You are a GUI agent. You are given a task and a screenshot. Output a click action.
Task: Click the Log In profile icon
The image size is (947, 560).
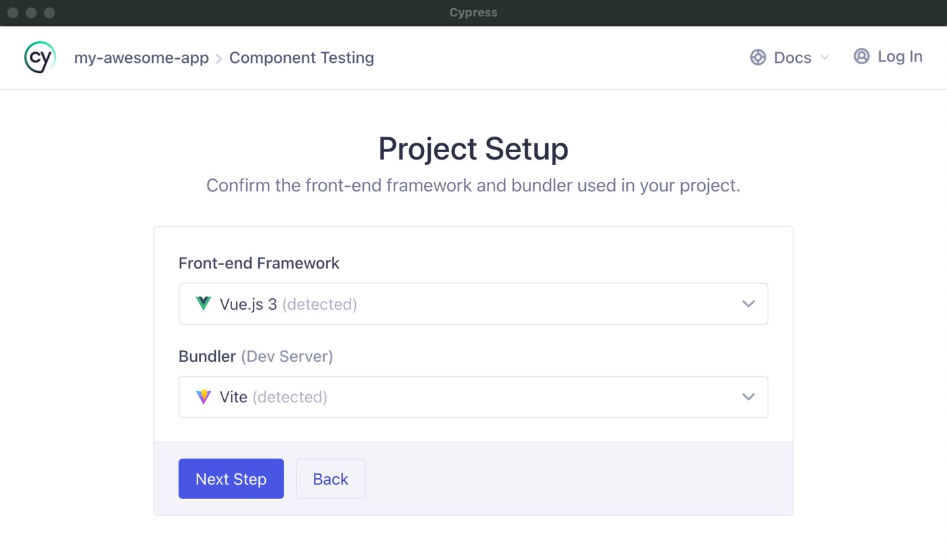[x=861, y=56]
